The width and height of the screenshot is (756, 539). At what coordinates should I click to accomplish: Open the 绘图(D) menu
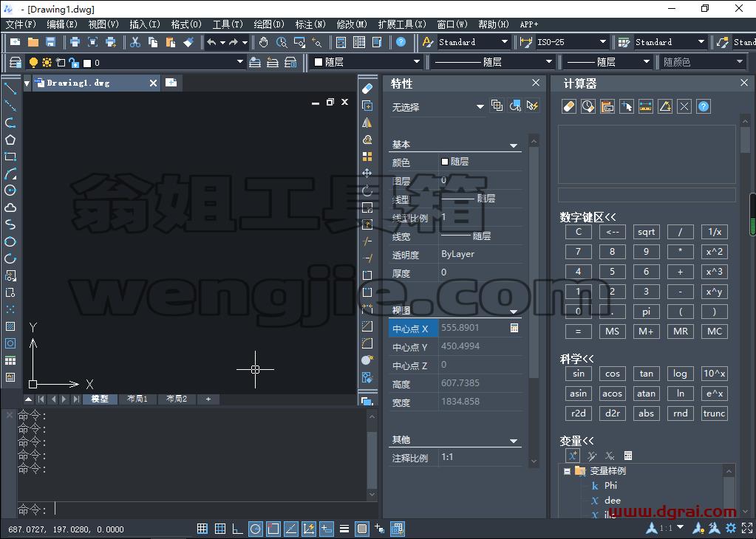[269, 24]
